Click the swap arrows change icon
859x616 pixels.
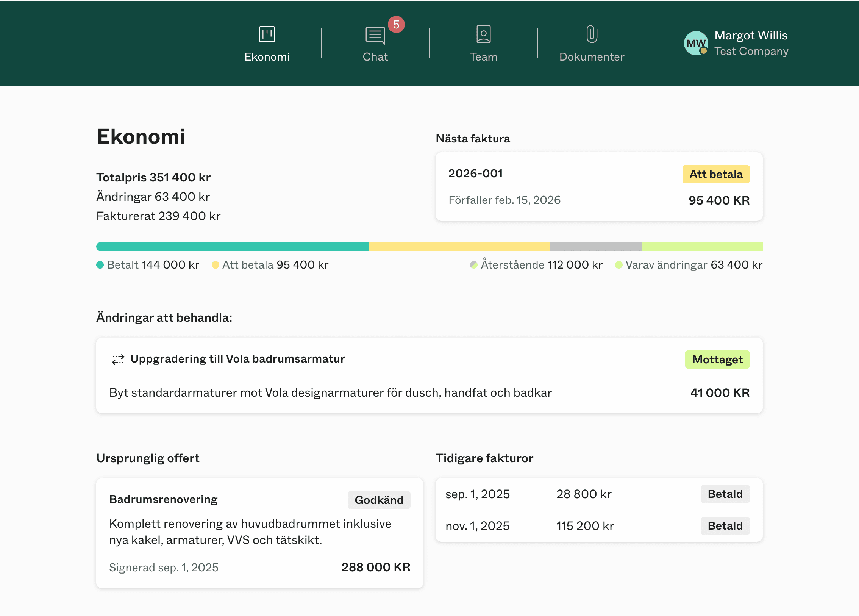point(118,359)
